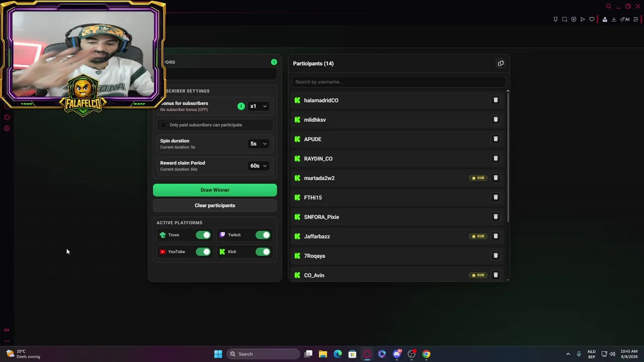644x362 pixels.
Task: Open the profile account icon
Action: point(605,20)
